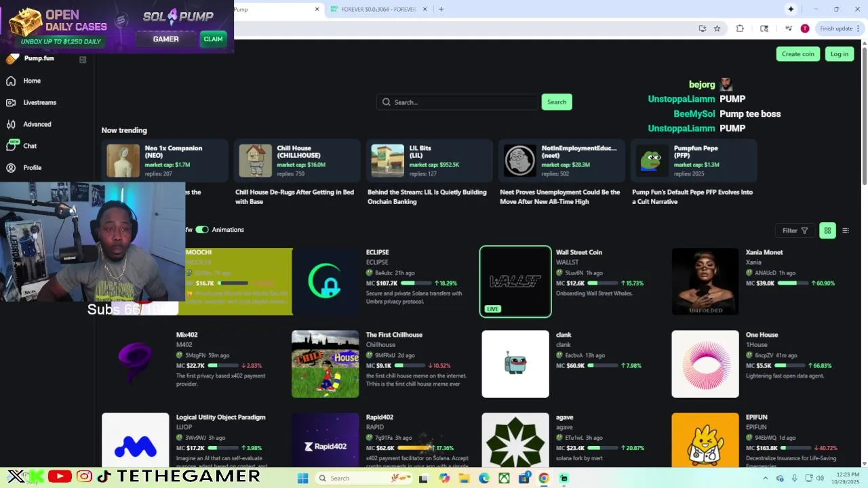This screenshot has height=488, width=868.
Task: Open the agave coin title
Action: coord(564,418)
